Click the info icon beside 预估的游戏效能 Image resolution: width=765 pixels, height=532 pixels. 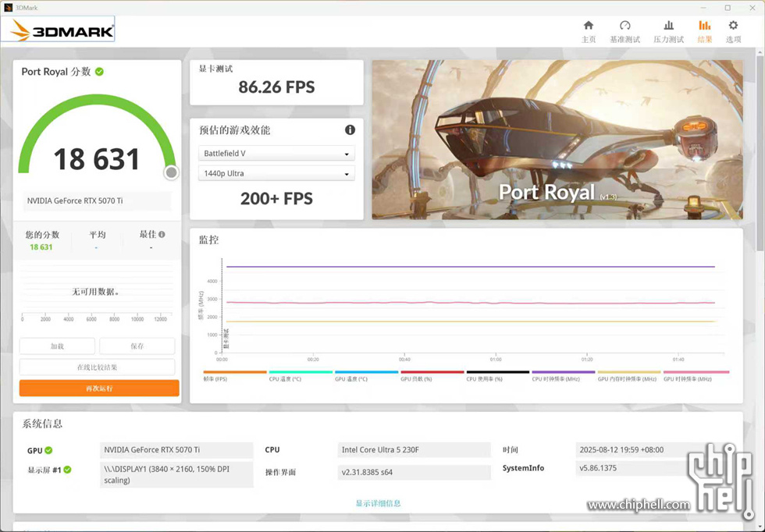coord(350,129)
